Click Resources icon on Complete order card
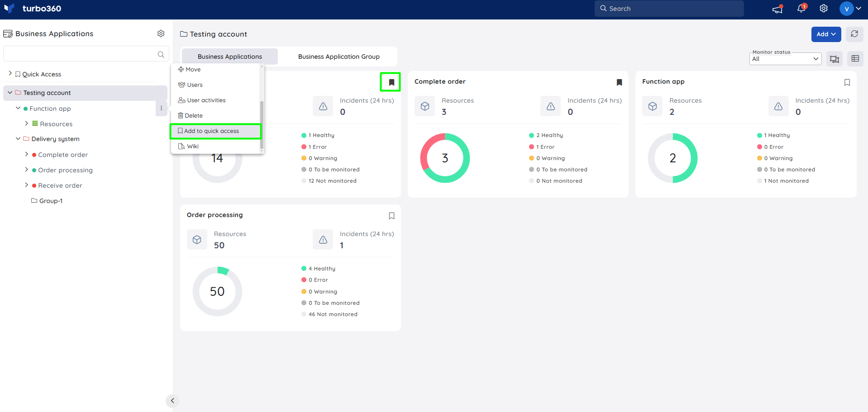The height and width of the screenshot is (412, 868). point(425,106)
